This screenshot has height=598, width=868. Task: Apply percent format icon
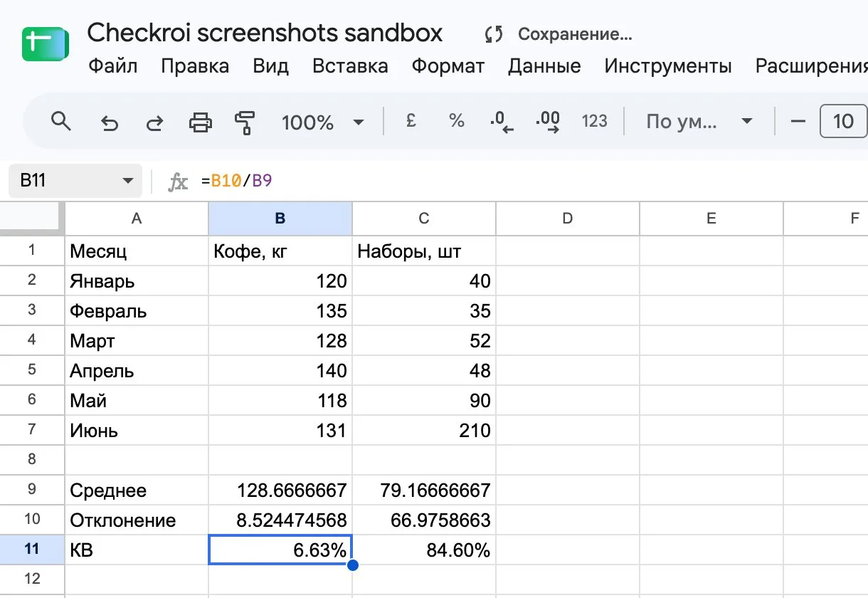tap(456, 121)
